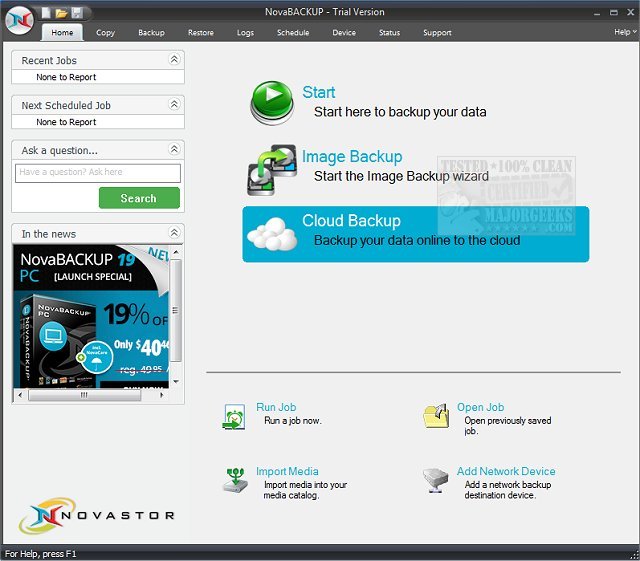
Task: Click the Import Media link
Action: 287,471
